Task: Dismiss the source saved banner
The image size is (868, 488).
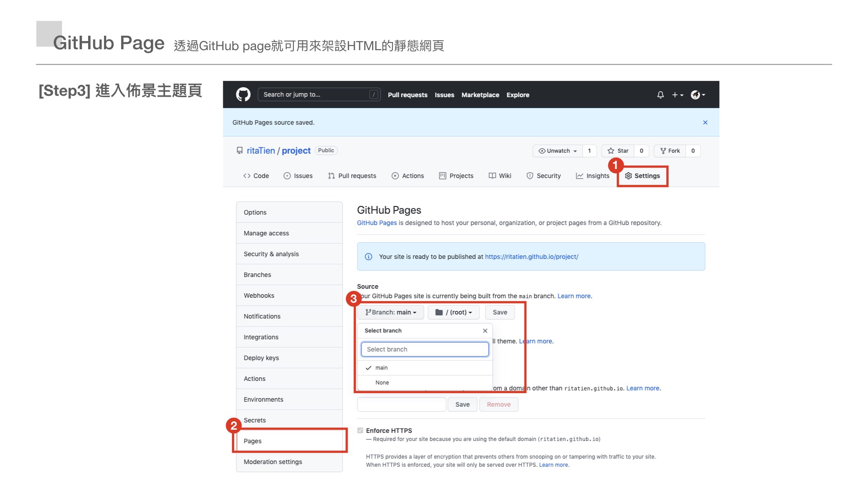Action: pyautogui.click(x=705, y=122)
